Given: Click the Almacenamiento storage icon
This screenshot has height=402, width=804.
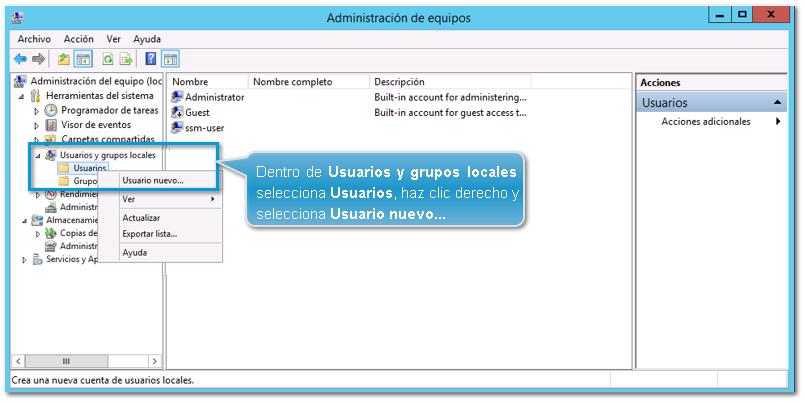Looking at the screenshot, I should pyautogui.click(x=37, y=220).
